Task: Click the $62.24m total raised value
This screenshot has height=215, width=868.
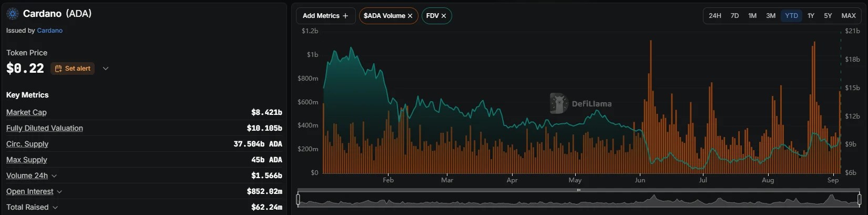Action: [267, 207]
